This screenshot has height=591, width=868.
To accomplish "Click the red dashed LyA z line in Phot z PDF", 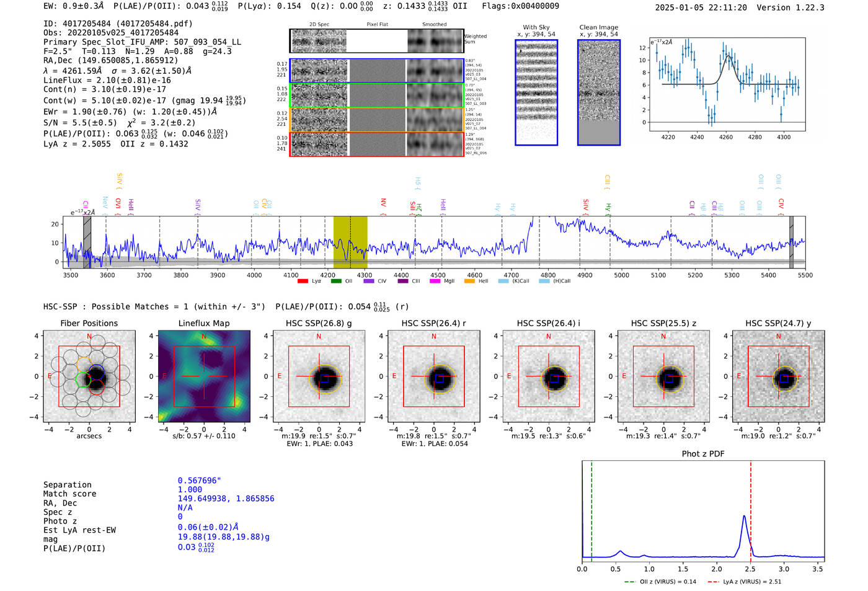I will (750, 509).
